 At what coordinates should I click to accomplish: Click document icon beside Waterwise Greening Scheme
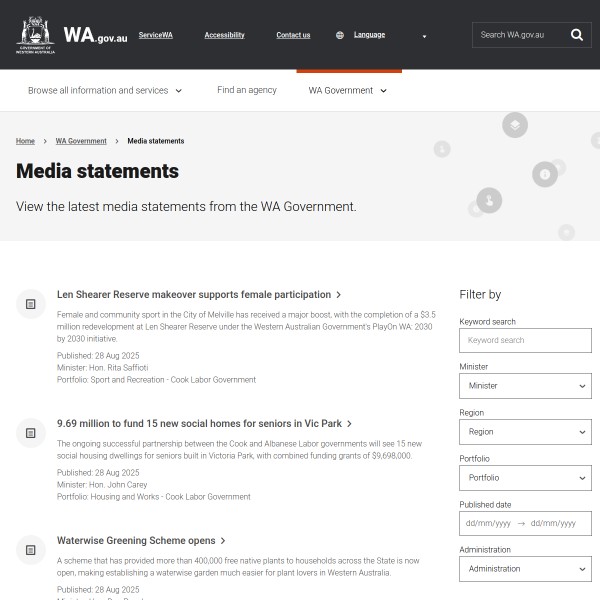click(x=31, y=549)
